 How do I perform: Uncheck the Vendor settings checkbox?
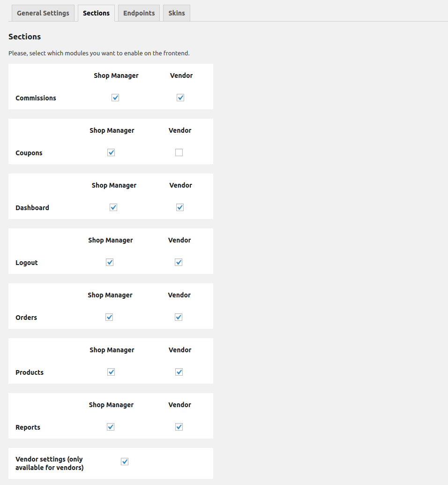125,462
